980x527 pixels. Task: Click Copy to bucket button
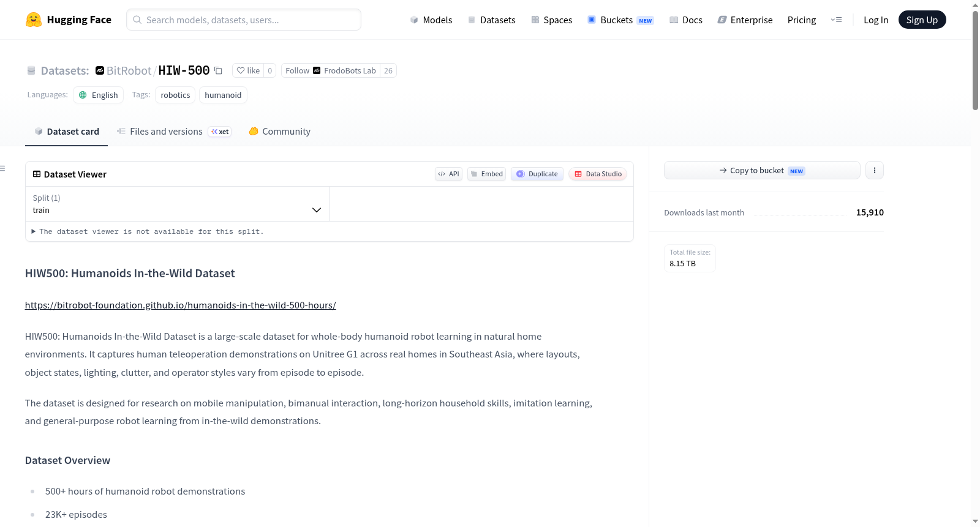click(x=762, y=170)
